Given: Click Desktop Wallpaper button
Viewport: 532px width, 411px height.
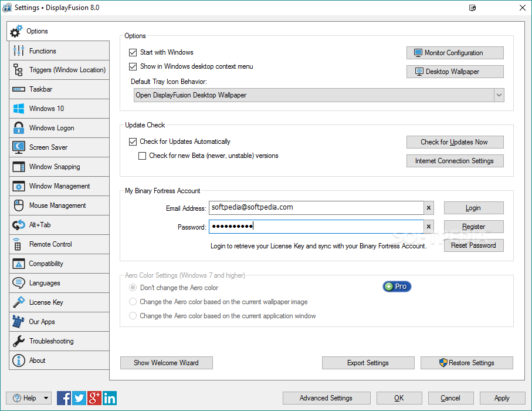Looking at the screenshot, I should [455, 72].
